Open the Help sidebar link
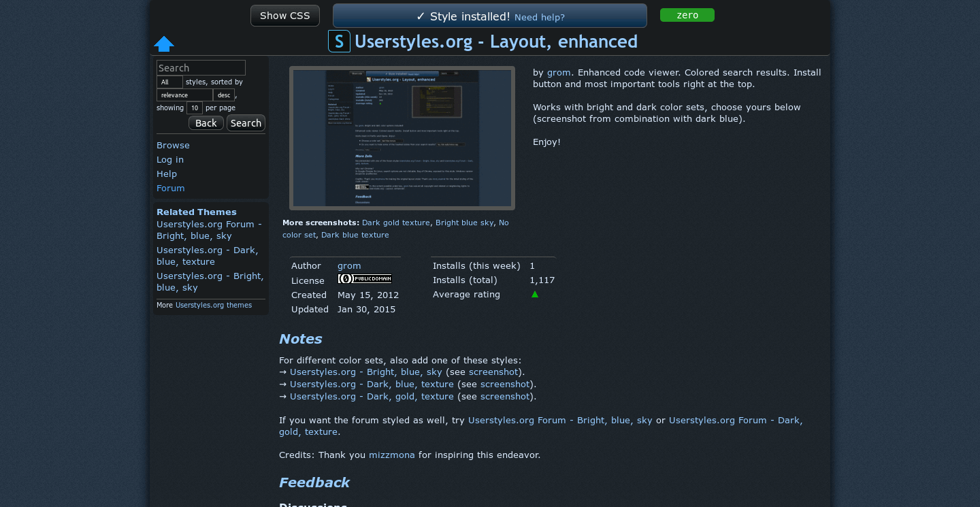 click(167, 174)
